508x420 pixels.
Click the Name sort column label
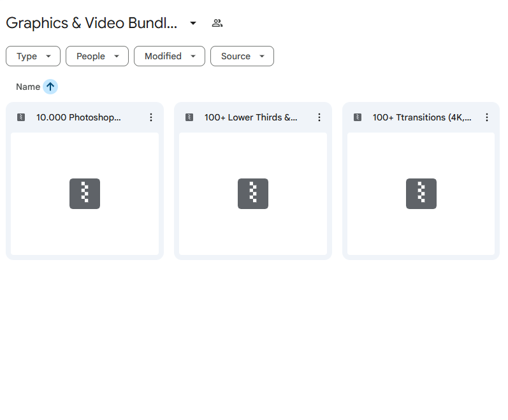click(28, 87)
